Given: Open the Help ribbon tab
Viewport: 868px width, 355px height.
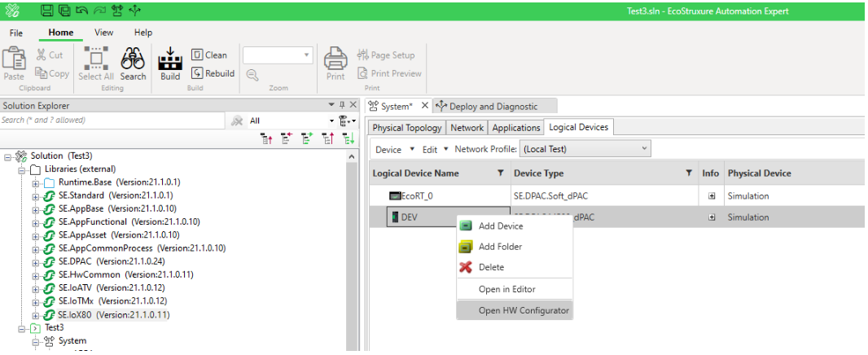Looking at the screenshot, I should pyautogui.click(x=143, y=33).
